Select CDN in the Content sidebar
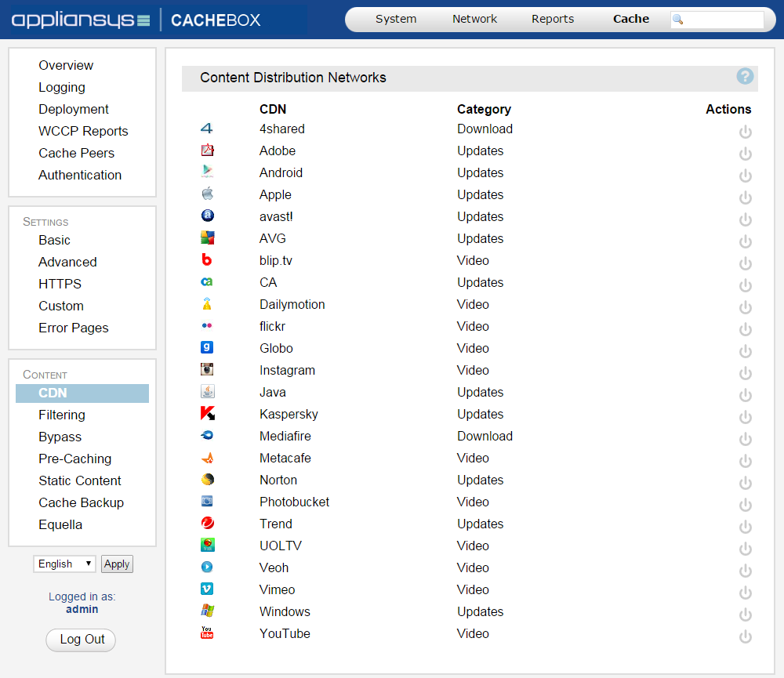The width and height of the screenshot is (784, 678). pos(82,393)
